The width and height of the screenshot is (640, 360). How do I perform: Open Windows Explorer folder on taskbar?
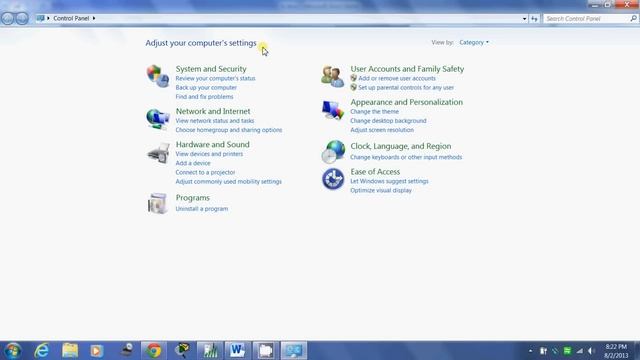tap(70, 351)
